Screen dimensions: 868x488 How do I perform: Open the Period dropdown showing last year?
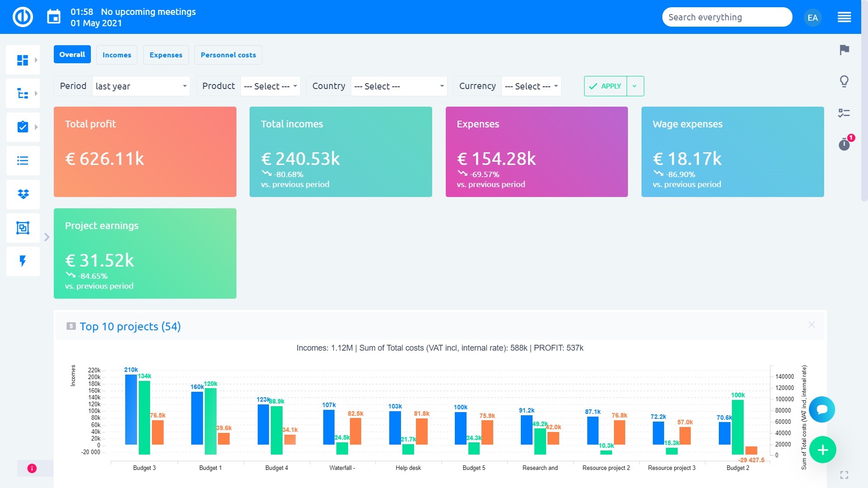[x=141, y=86]
